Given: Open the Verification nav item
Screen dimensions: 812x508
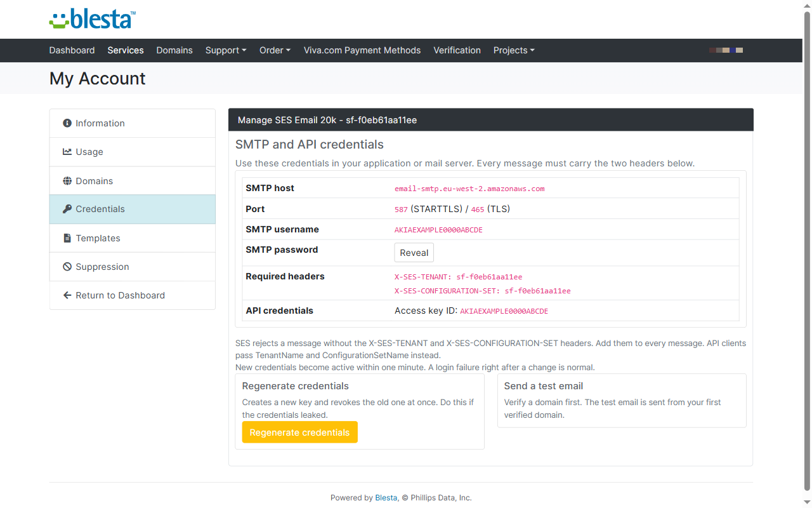Looking at the screenshot, I should click(x=457, y=50).
